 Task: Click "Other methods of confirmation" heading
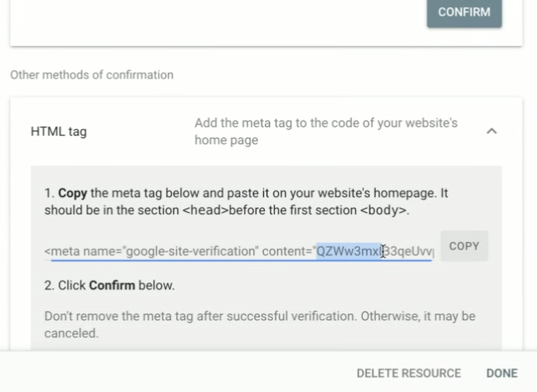pos(92,75)
